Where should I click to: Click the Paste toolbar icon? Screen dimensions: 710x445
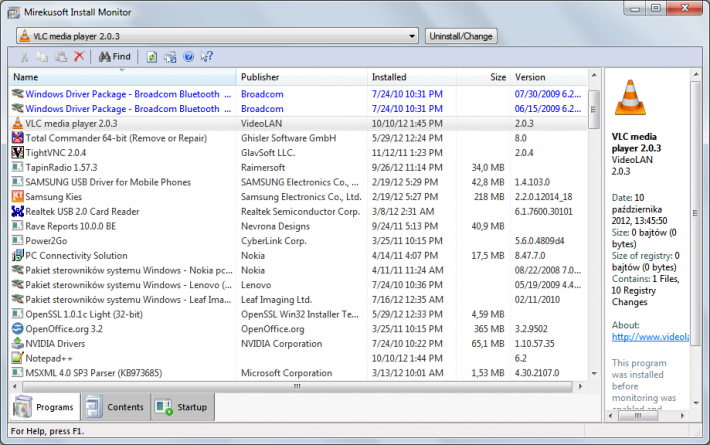(61, 57)
